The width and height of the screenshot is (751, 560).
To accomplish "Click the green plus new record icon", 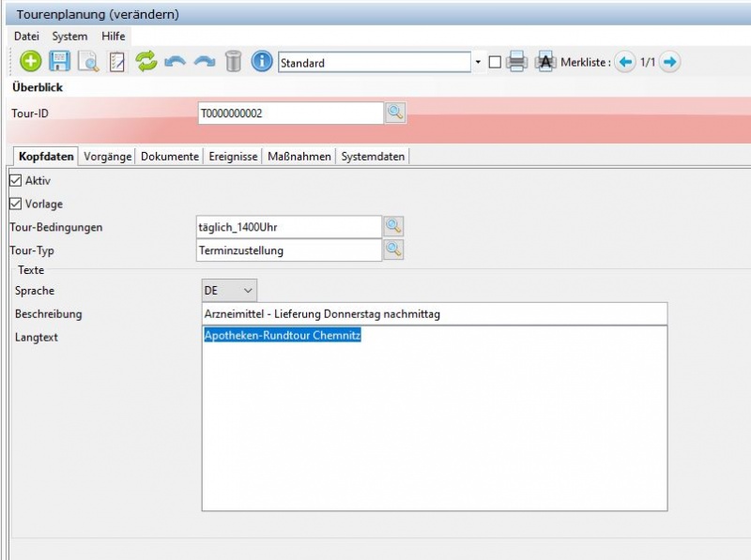I will click(31, 62).
